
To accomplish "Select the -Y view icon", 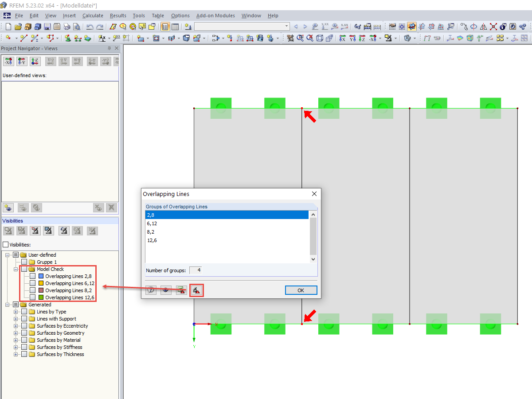I will 21,61.
